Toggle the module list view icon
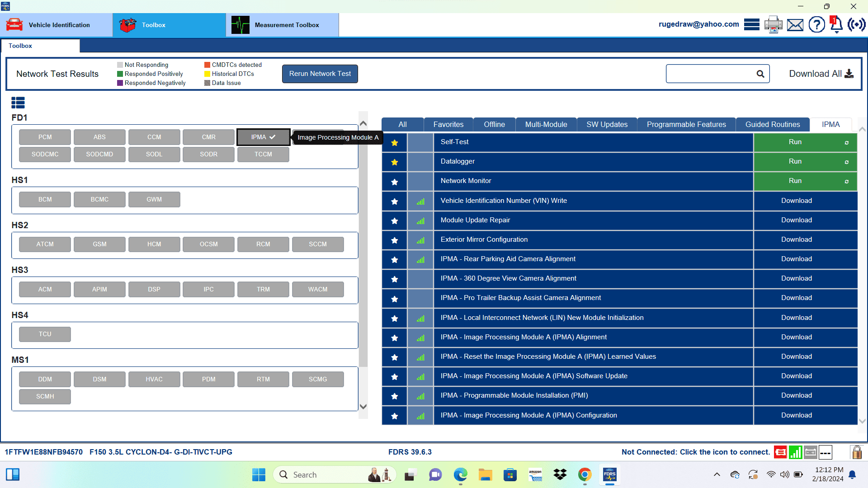Image resolution: width=868 pixels, height=488 pixels. pyautogui.click(x=18, y=103)
